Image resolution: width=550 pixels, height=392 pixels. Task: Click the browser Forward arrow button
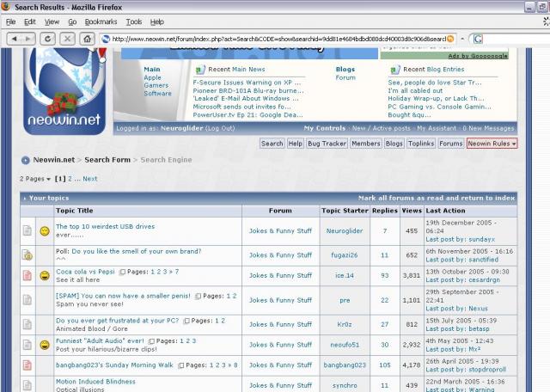[x=28, y=39]
